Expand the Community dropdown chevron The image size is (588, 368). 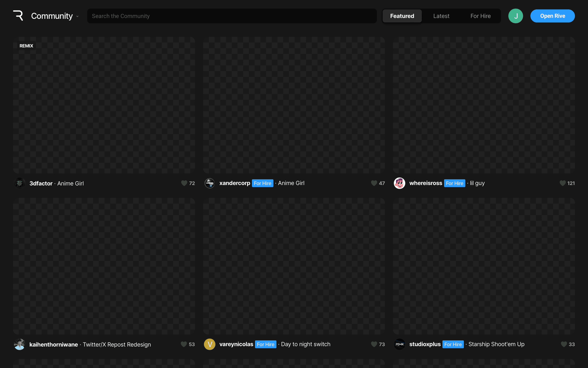[x=77, y=17]
